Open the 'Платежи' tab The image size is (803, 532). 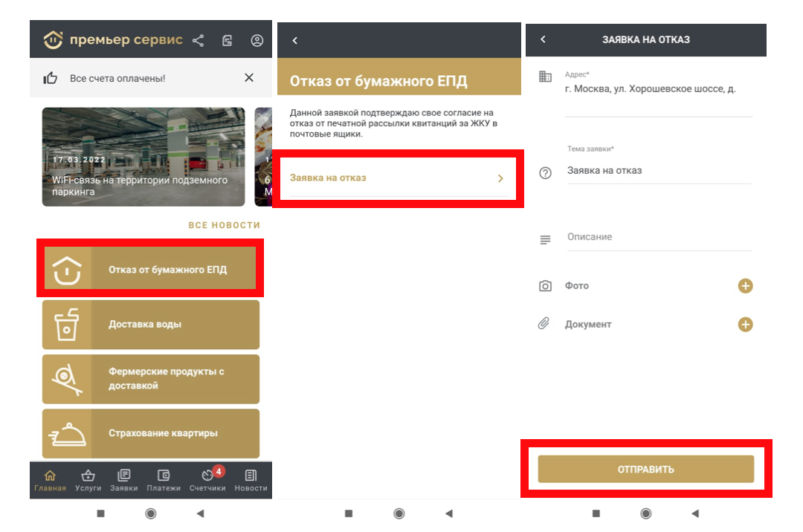(164, 480)
